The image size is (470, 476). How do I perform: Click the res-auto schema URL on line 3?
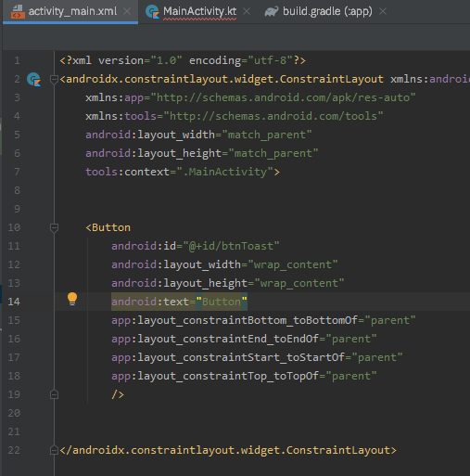(x=283, y=97)
